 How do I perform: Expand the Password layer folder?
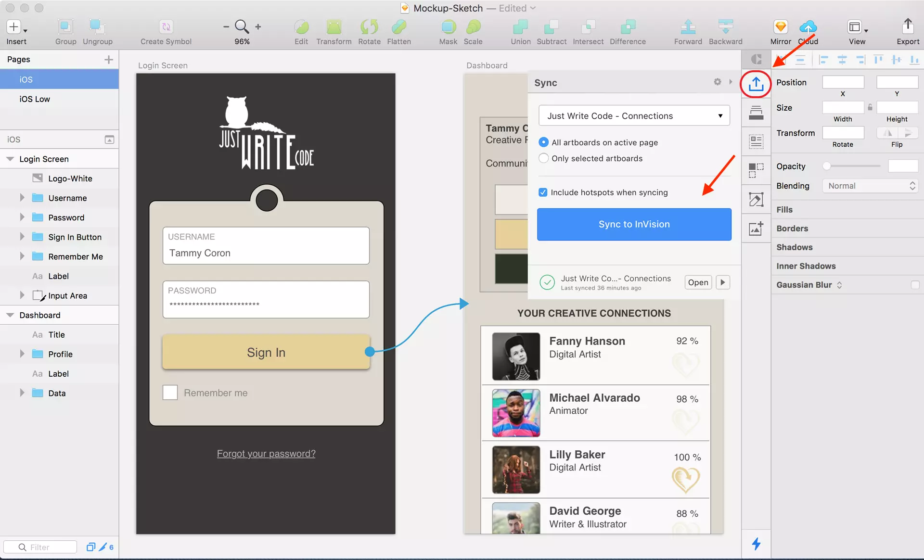tap(22, 217)
